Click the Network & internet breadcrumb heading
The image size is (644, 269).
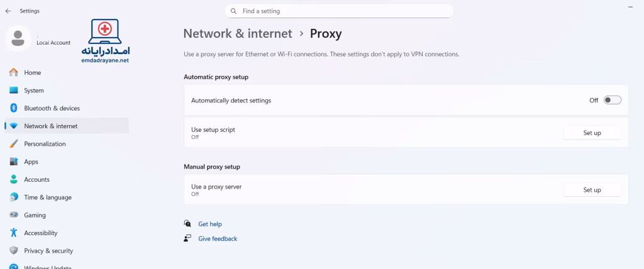click(x=238, y=34)
